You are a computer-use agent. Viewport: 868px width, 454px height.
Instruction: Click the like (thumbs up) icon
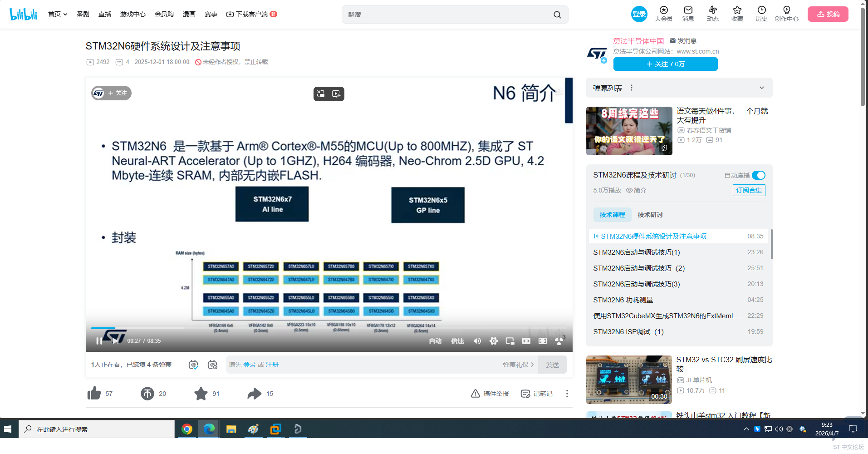pos(94,394)
